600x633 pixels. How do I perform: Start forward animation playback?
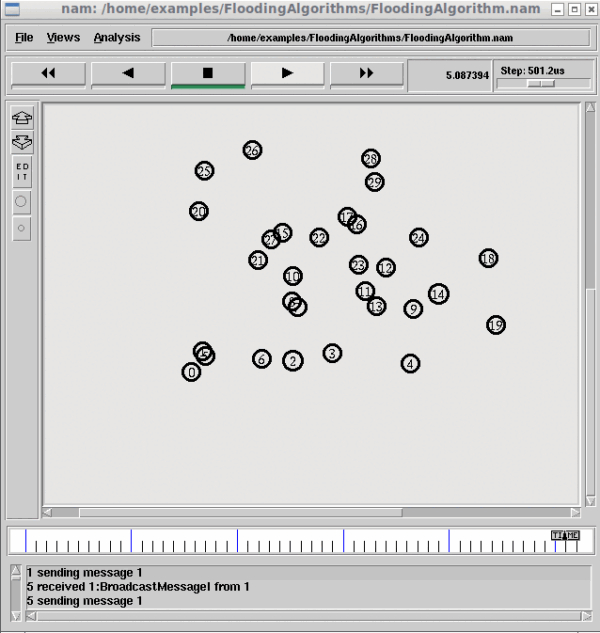tap(287, 73)
